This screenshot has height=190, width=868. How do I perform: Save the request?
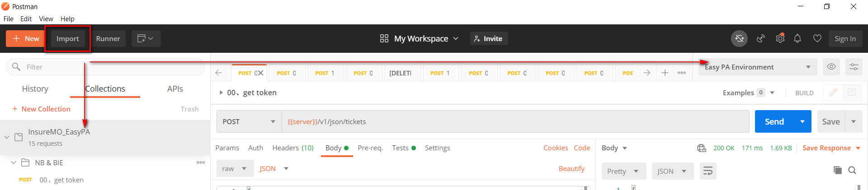(831, 121)
